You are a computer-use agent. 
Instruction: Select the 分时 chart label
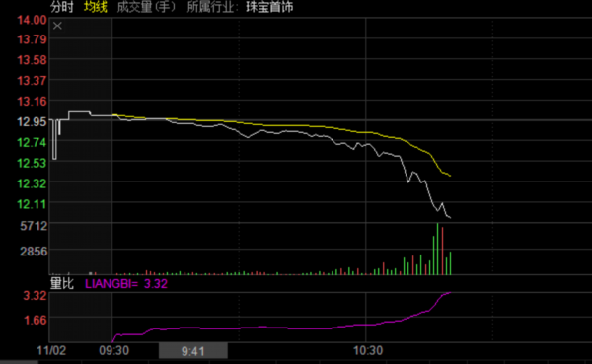pos(62,7)
